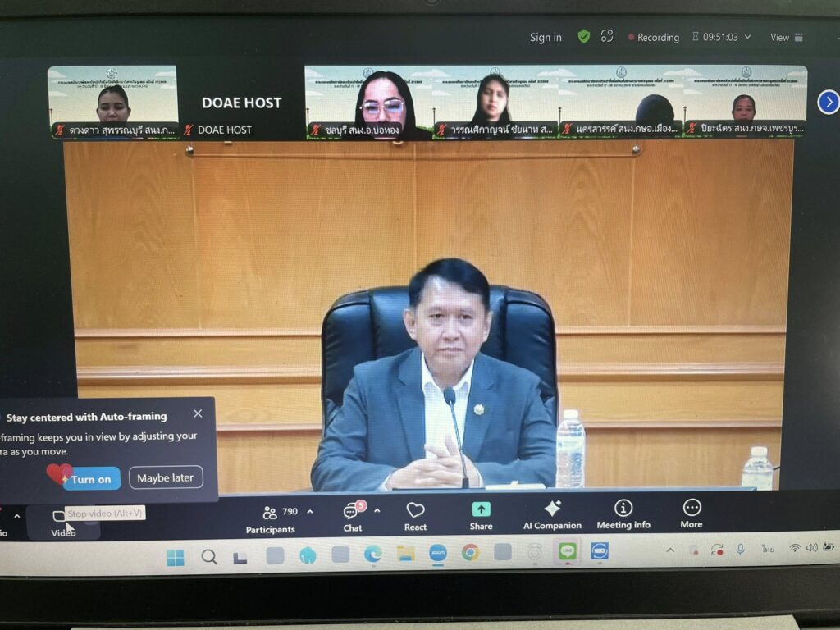This screenshot has height=630, width=840.
Task: Expand the Participants options arrow
Action: click(310, 512)
